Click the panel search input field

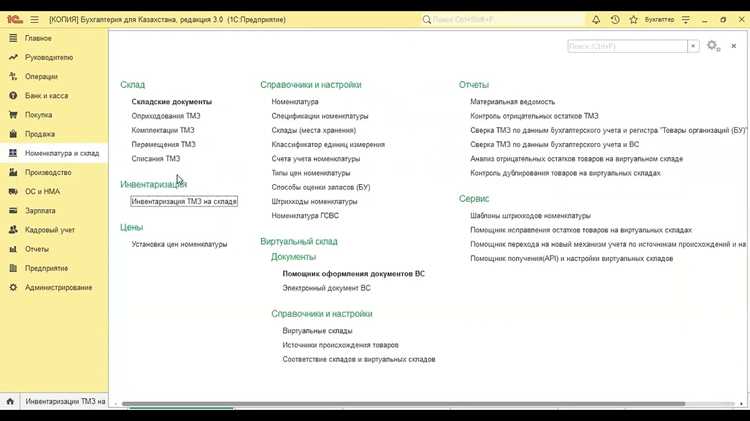(x=628, y=46)
